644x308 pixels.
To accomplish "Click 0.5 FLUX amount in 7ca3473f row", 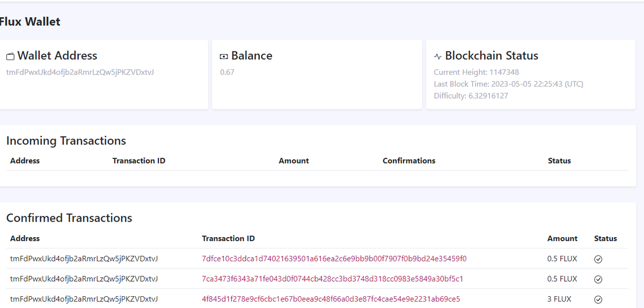I will (562, 278).
